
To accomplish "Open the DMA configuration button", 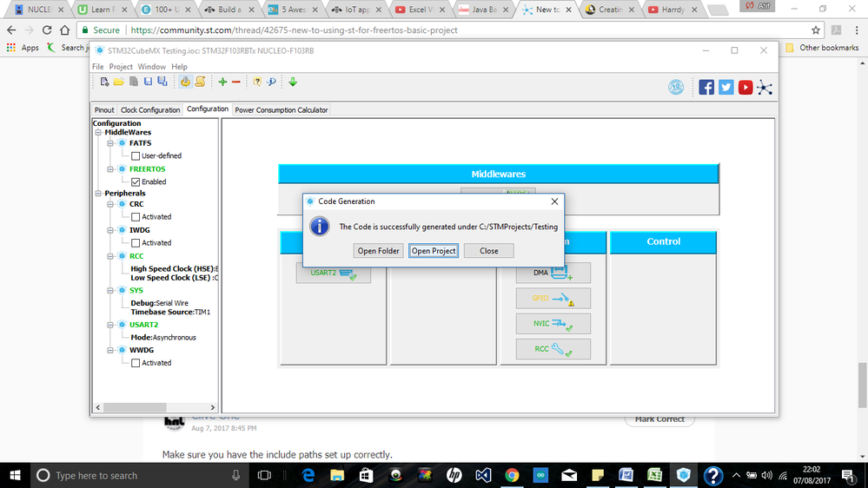I will 553,273.
